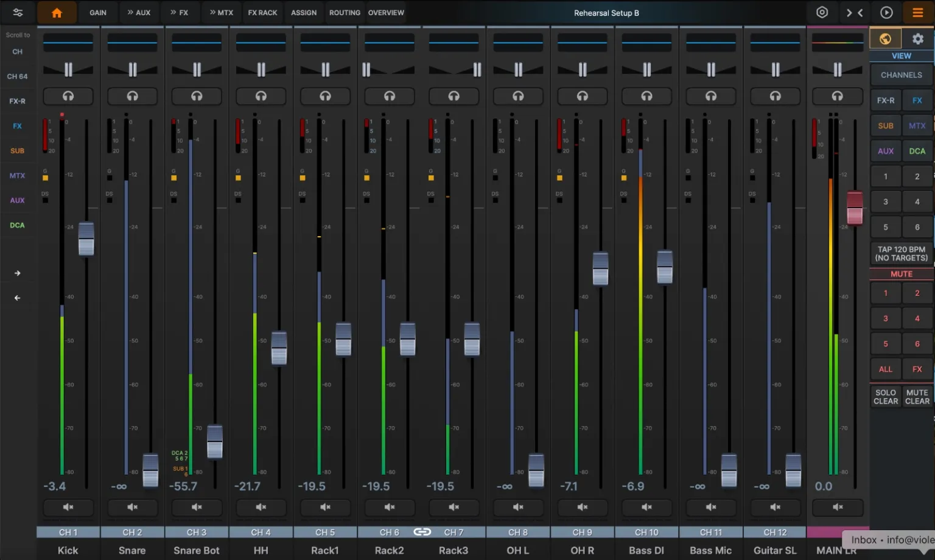Open the mixer settings sliders icon
935x560 pixels.
coord(18,13)
